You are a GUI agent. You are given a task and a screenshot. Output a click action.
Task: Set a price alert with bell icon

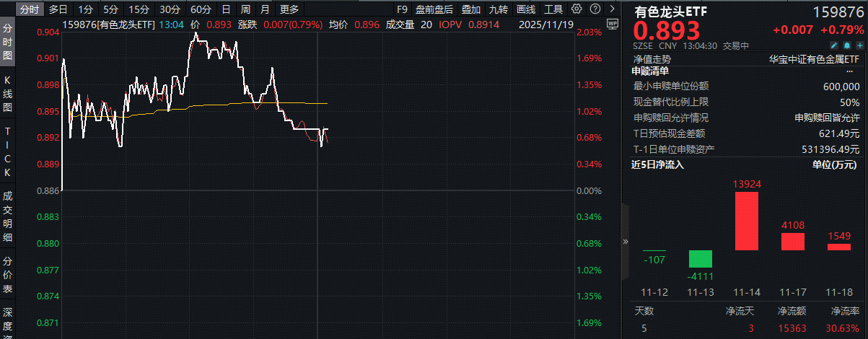[x=848, y=45]
